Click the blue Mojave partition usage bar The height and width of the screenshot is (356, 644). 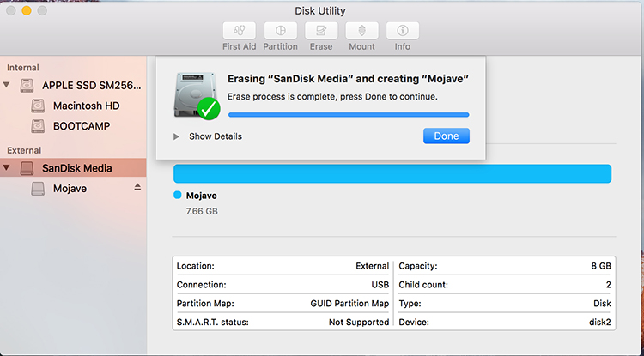(x=392, y=174)
